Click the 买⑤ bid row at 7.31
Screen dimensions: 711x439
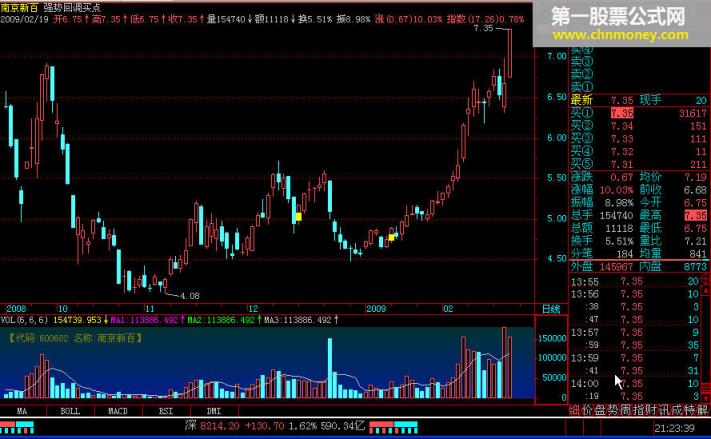[638, 164]
